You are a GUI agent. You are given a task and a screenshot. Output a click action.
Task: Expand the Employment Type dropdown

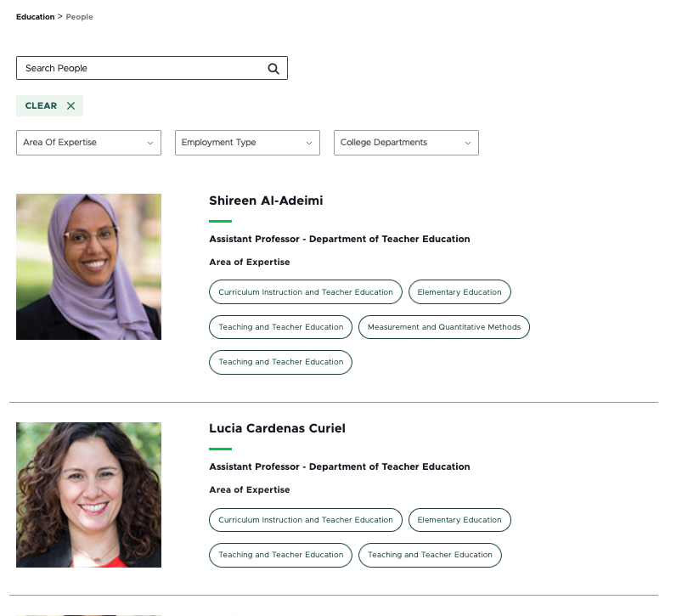tap(247, 143)
